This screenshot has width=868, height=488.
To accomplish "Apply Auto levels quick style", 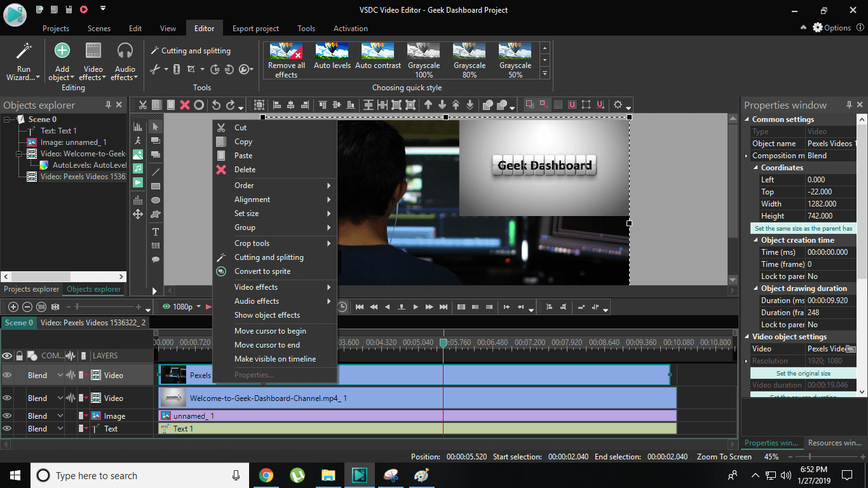I will pyautogui.click(x=332, y=60).
